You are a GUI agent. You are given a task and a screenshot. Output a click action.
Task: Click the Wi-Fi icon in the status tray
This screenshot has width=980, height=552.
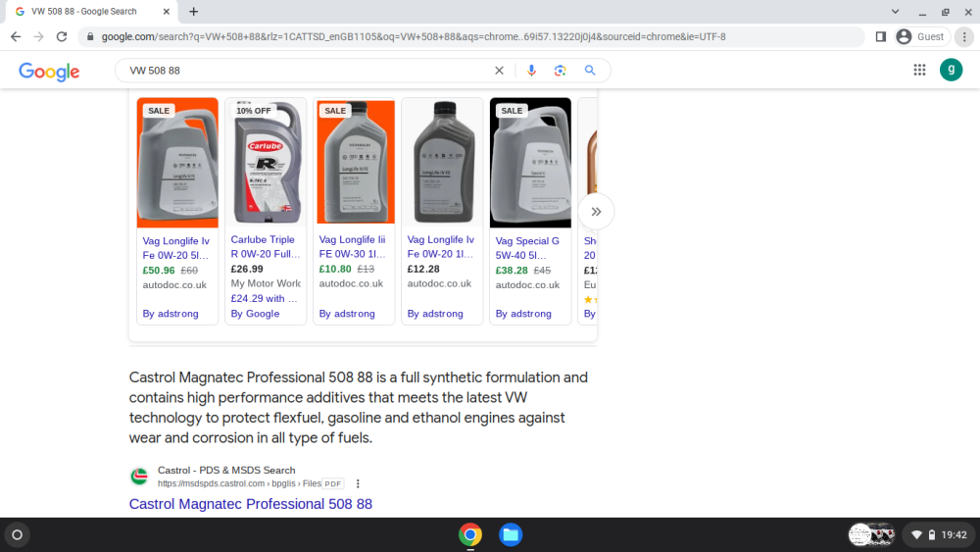[916, 535]
